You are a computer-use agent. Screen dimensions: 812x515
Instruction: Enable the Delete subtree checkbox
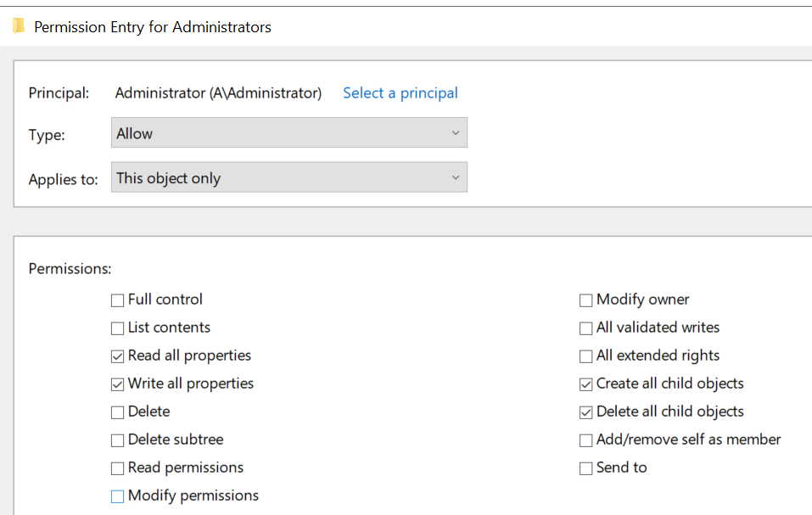118,440
